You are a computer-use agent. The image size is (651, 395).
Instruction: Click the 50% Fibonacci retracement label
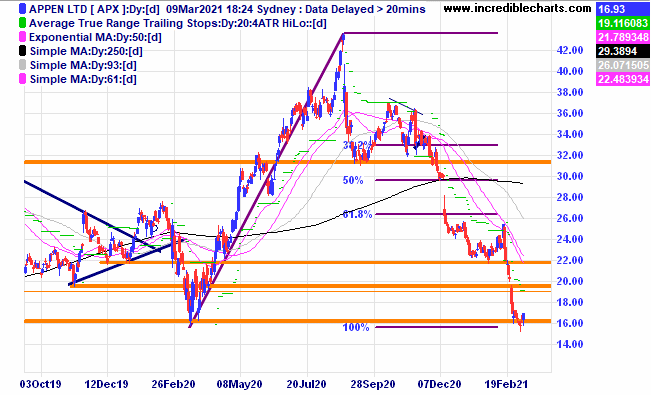click(353, 180)
